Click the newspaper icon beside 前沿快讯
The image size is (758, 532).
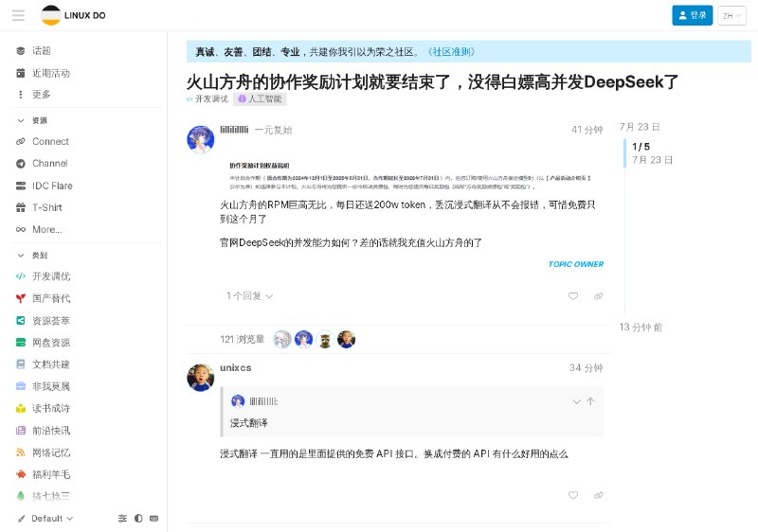21,430
